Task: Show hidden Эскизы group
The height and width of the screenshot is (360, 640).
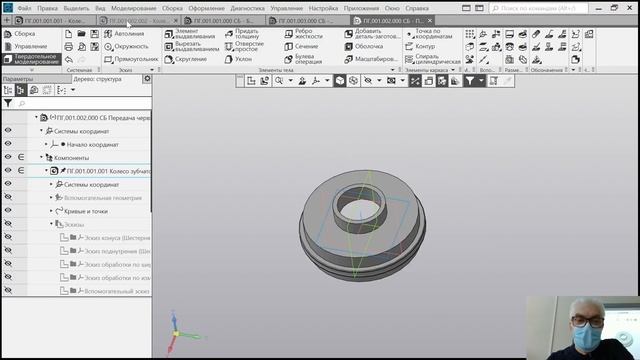Action: pyautogui.click(x=8, y=224)
